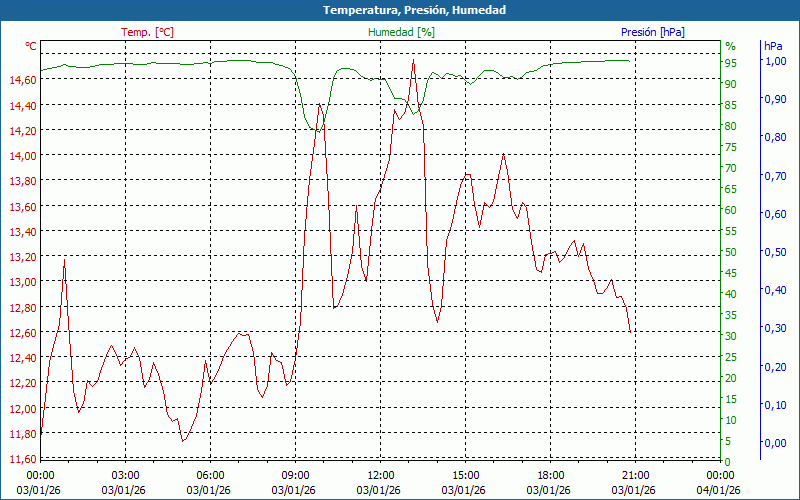Click the red temperature spike near 01:00
Screen dimensions: 800x500
click(65, 259)
